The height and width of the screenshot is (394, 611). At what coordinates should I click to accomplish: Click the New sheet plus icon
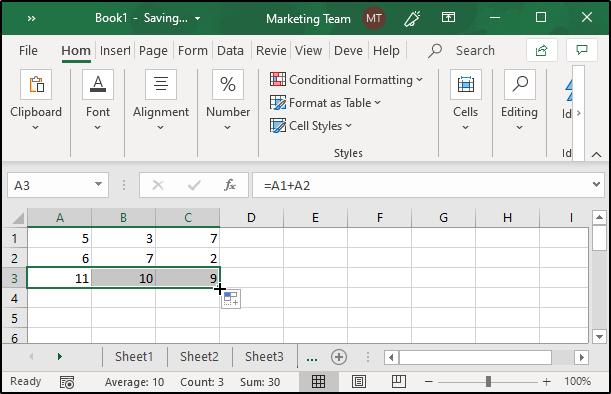[x=339, y=357]
